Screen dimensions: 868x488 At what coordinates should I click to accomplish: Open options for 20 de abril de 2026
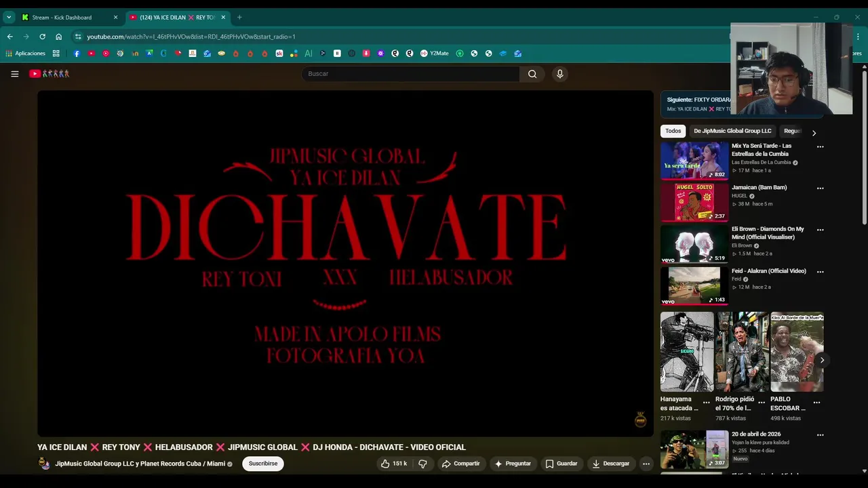click(x=820, y=435)
